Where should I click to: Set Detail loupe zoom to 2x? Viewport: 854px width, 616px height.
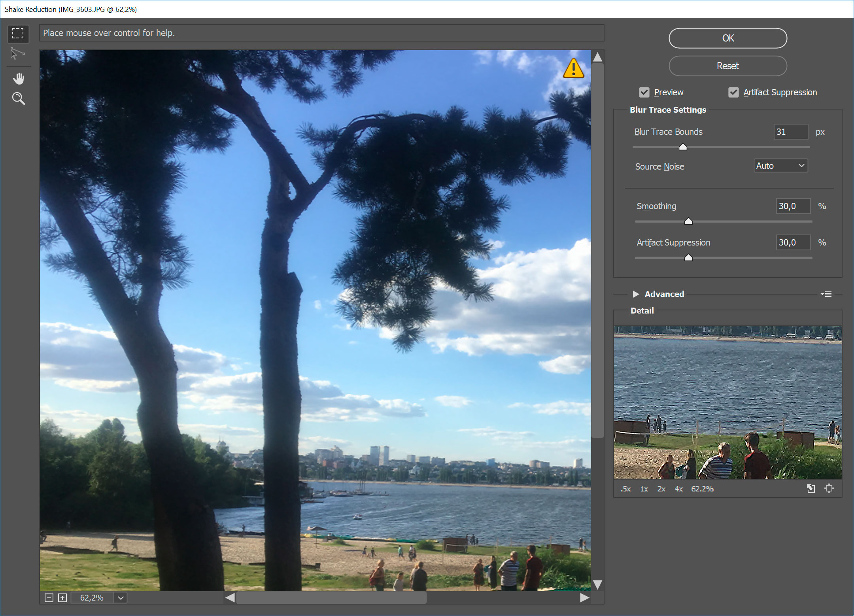tap(661, 489)
